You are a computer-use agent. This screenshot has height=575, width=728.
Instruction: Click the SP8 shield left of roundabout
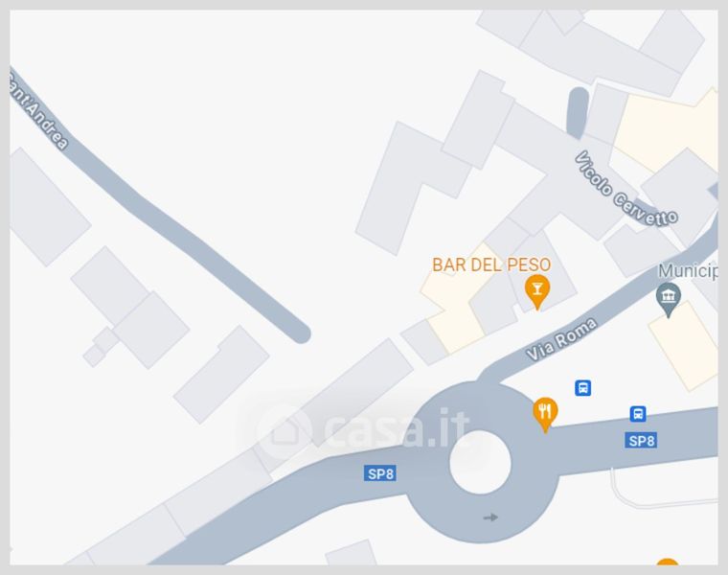coord(380,473)
